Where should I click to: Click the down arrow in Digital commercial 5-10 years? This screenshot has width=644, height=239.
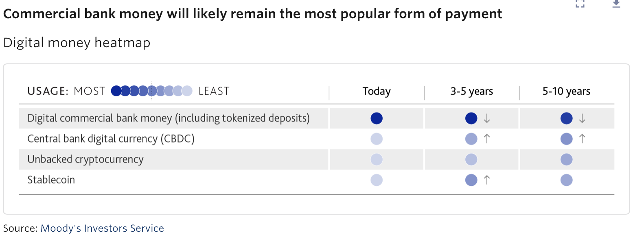click(x=582, y=118)
